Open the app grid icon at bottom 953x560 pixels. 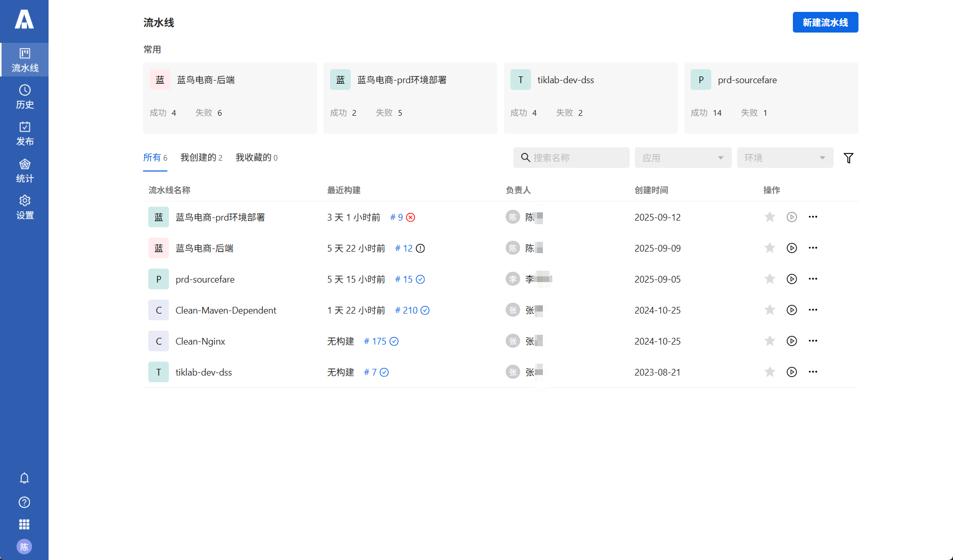tap(24, 524)
